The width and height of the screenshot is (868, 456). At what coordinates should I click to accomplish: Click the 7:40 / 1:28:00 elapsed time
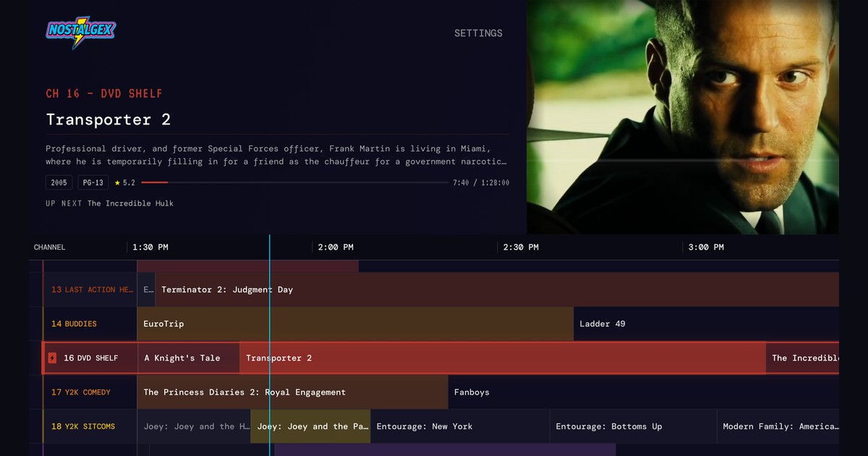481,183
